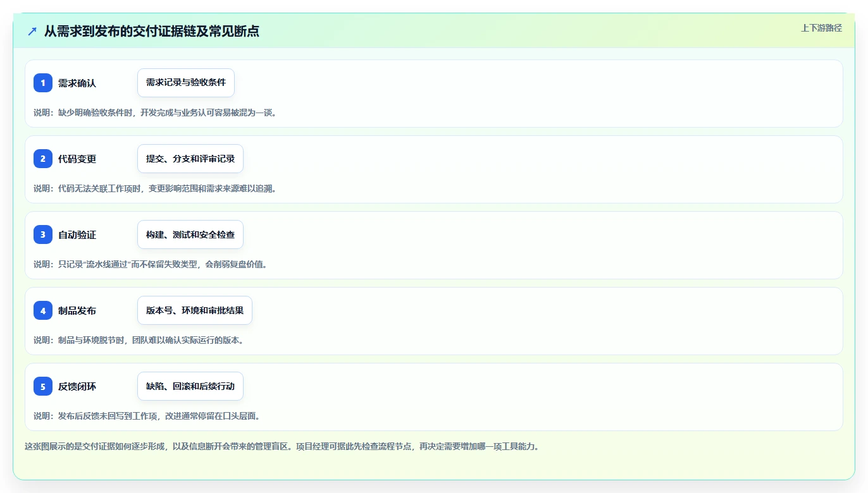Open the 版本号、环境和审批结果 chip
The height and width of the screenshot is (493, 868).
click(x=195, y=310)
